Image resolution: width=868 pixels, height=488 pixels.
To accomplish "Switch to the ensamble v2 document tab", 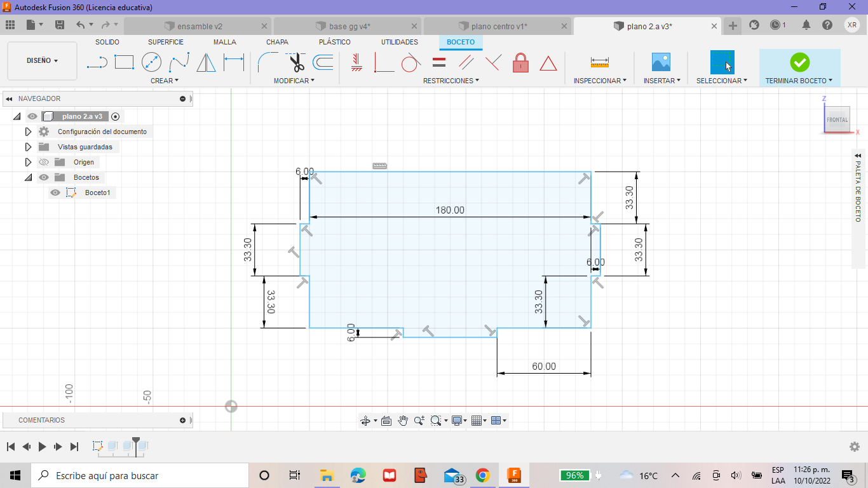I will [199, 26].
